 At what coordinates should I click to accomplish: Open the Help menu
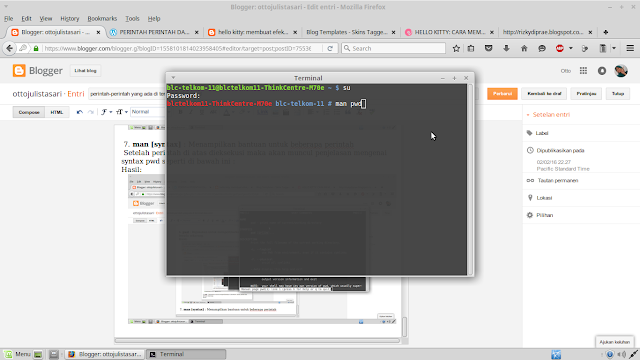154,18
